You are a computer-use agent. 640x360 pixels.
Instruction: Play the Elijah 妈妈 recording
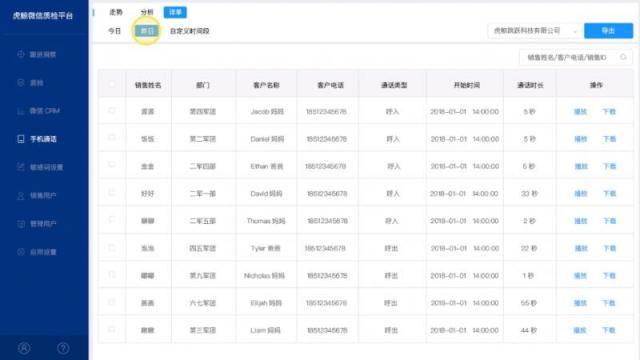580,303
